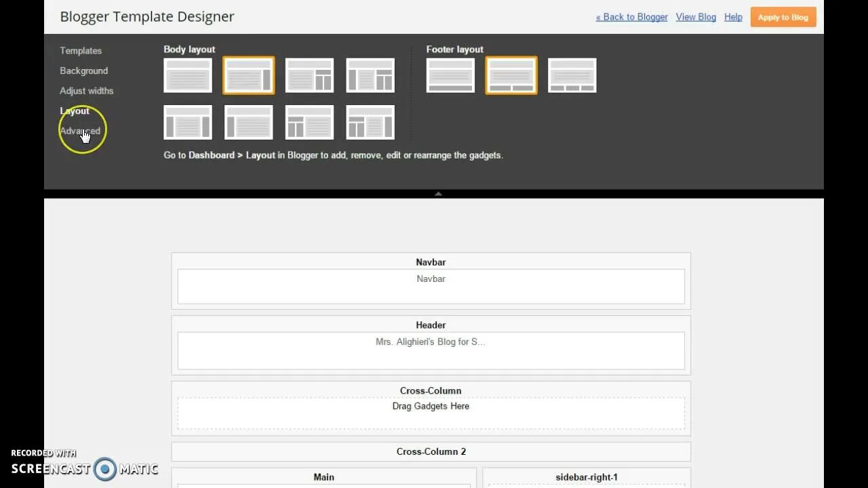Open the Background section
Screen dimensions: 868x488
83,70
